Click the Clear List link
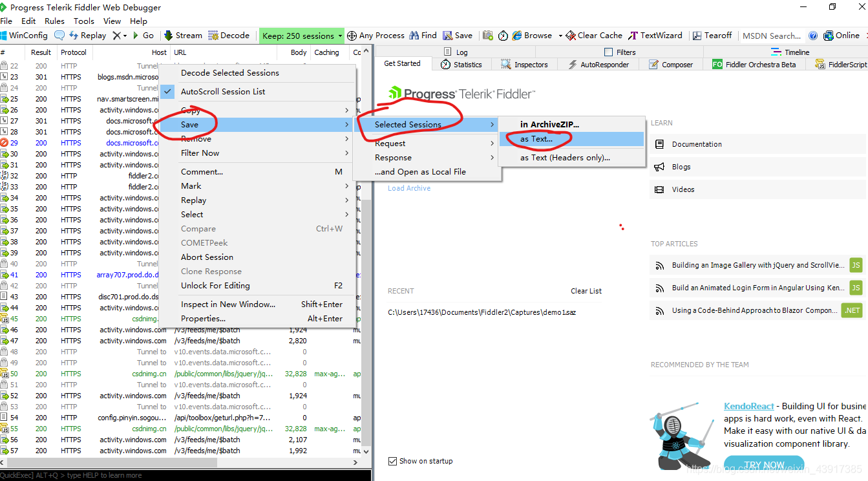 [586, 291]
